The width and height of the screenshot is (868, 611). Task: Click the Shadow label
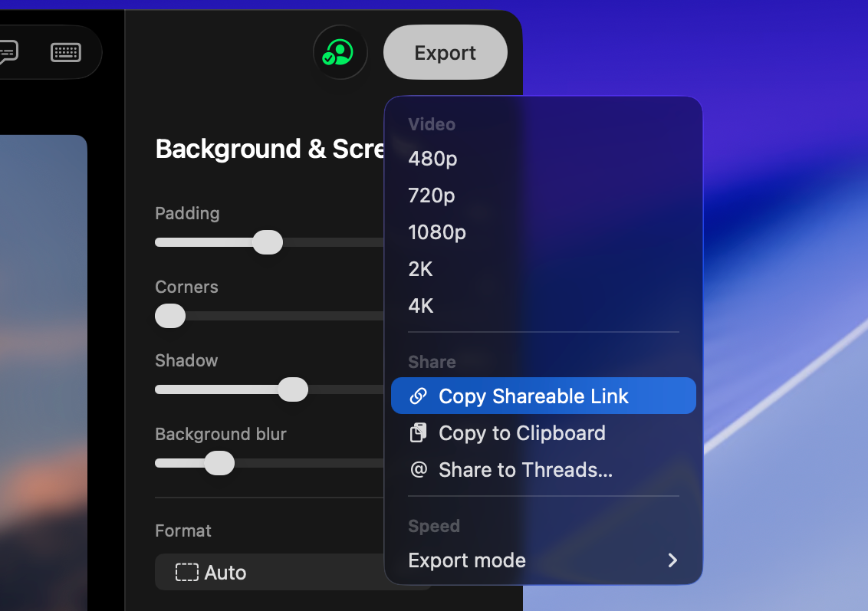click(x=186, y=360)
